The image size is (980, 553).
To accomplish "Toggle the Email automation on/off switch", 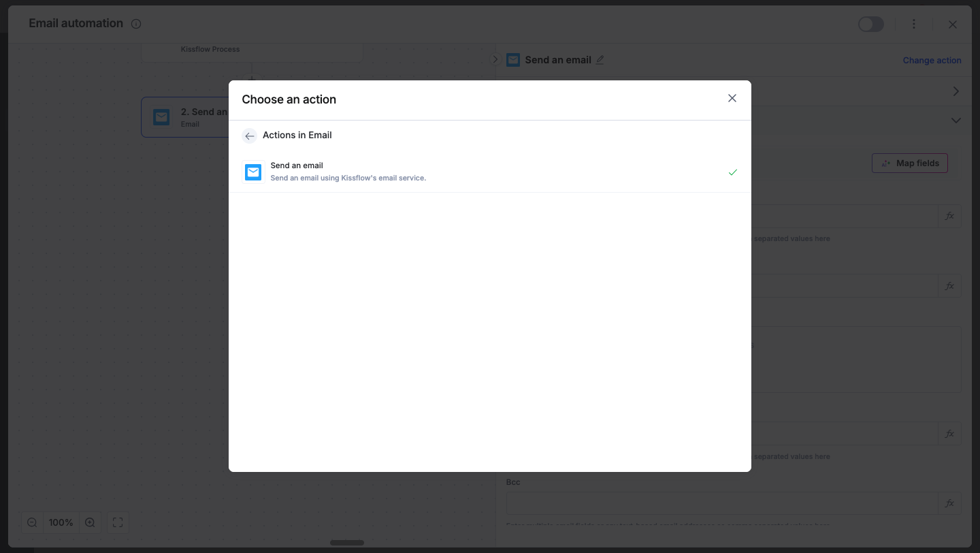I will click(x=871, y=25).
